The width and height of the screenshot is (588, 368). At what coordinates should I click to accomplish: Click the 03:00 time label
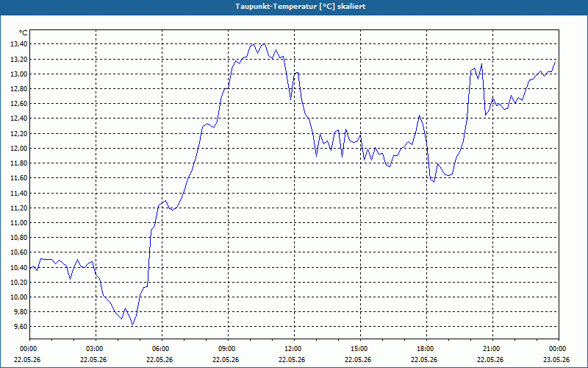click(x=96, y=349)
